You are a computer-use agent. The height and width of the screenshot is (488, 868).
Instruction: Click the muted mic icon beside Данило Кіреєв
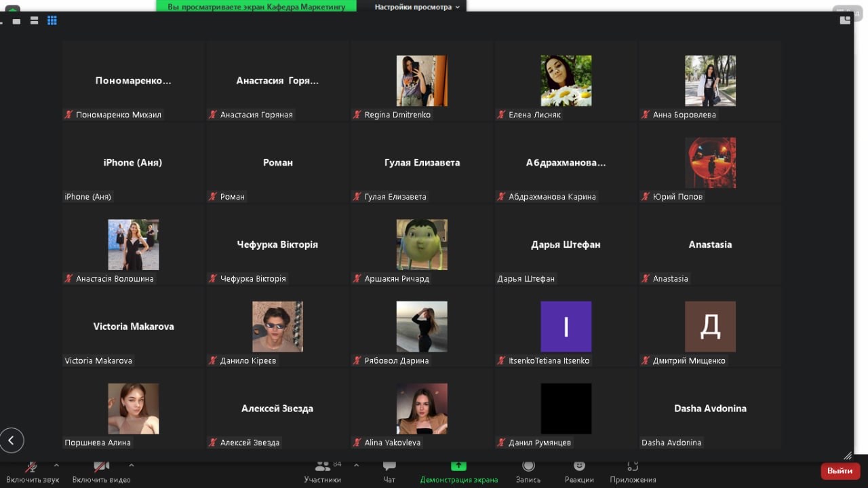tap(213, 361)
